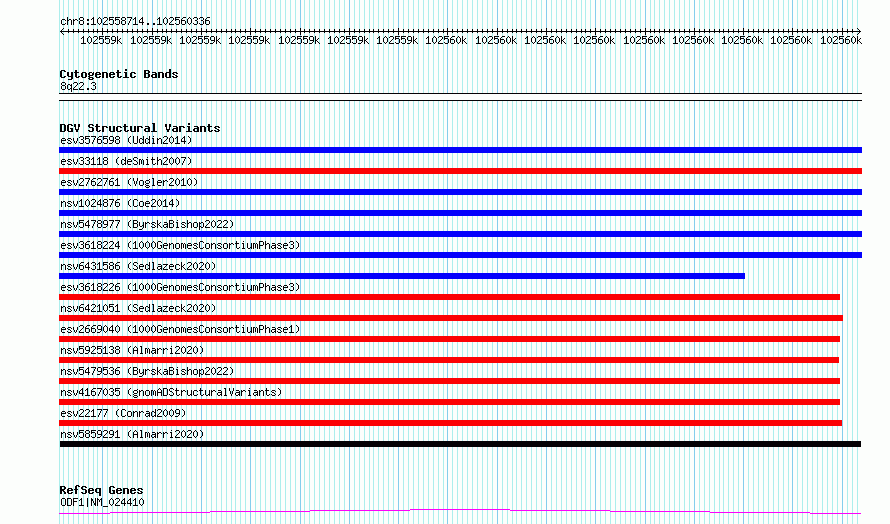The width and height of the screenshot is (890, 524).
Task: Click esv3618224 (1000GenomesConsortiumPhase3) label
Action: [180, 245]
